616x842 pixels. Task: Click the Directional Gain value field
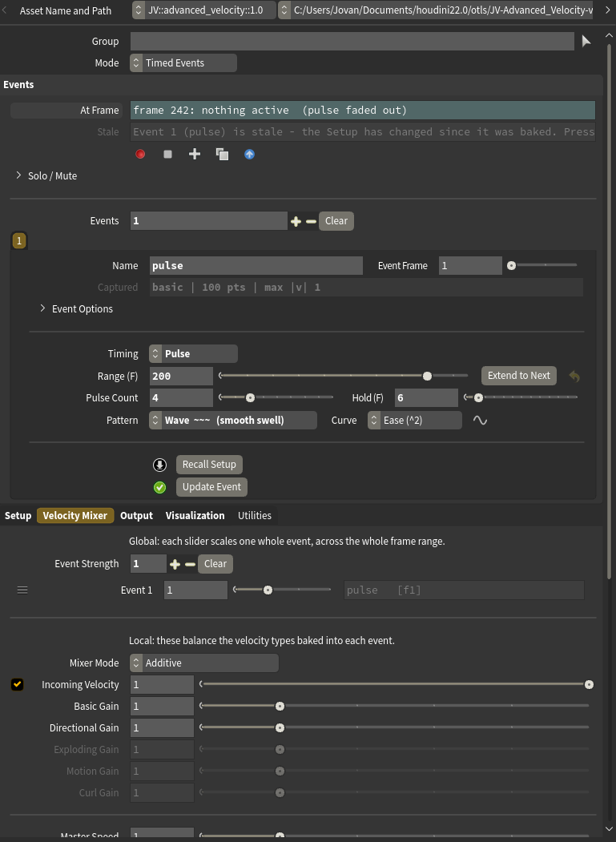click(162, 727)
